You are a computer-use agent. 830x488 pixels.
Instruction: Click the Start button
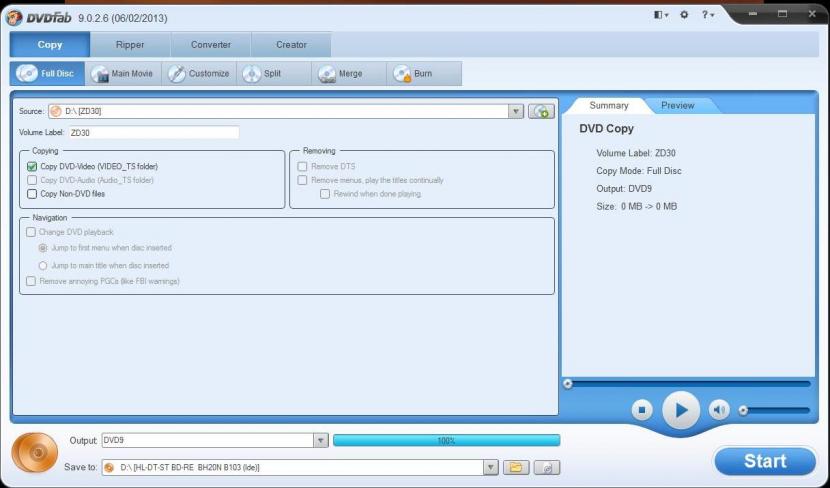(x=765, y=461)
